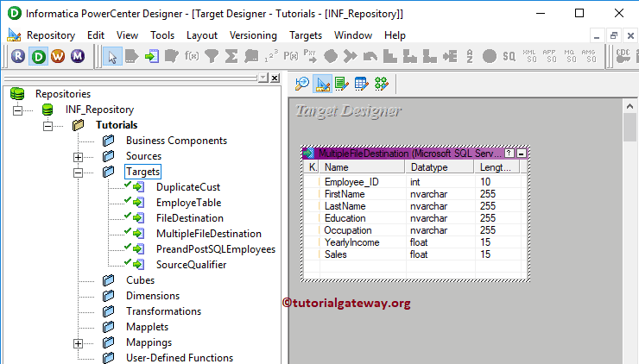Click the CDC toolbar icon
This screenshot has width=639, height=364.
click(x=623, y=56)
